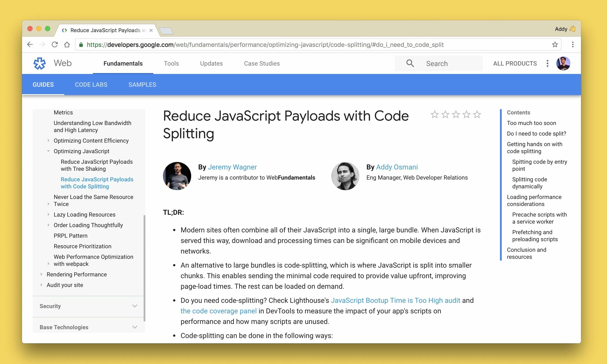This screenshot has height=364, width=607.
Task: Select the CODE LABS tab
Action: pyautogui.click(x=91, y=85)
